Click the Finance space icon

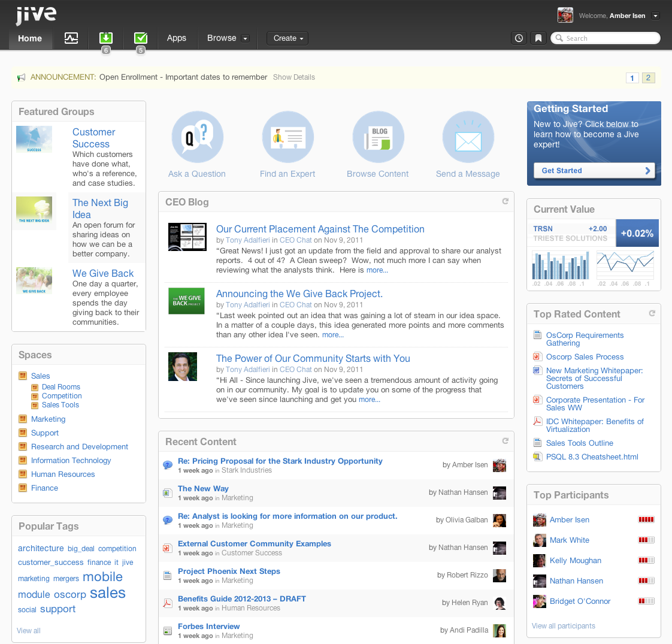23,488
